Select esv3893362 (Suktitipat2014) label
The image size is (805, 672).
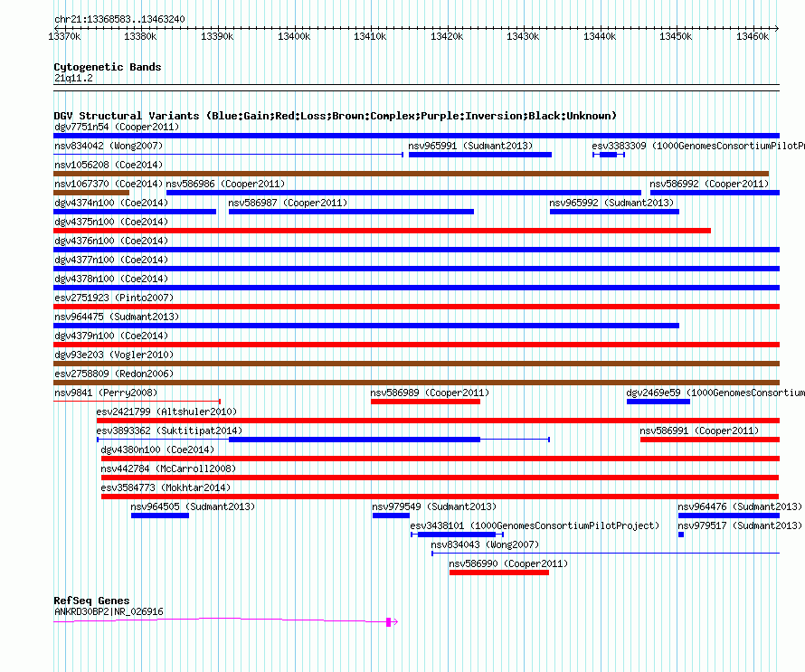pos(169,431)
